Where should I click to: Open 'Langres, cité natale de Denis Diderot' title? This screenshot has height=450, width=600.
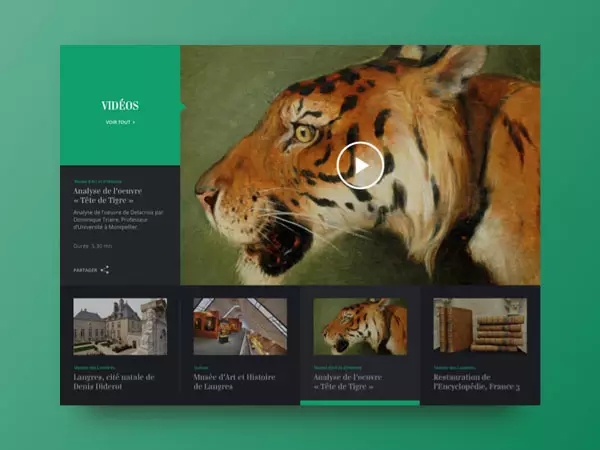(x=114, y=382)
